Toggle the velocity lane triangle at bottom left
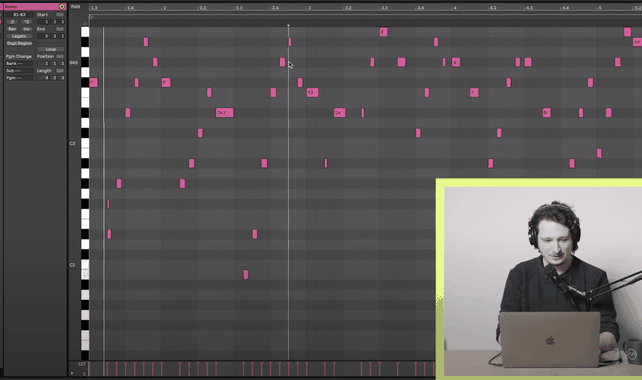The height and width of the screenshot is (380, 642). (72, 373)
